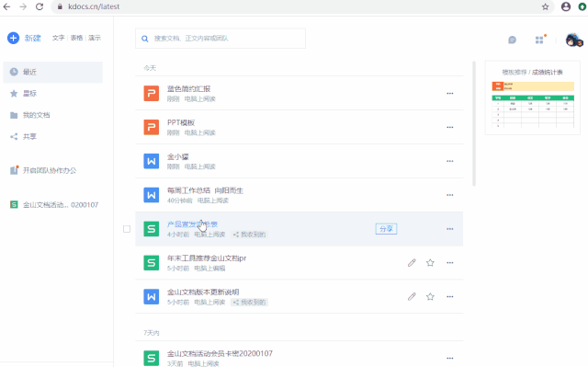
Task: Open the file named PPT模板
Action: pyautogui.click(x=181, y=122)
